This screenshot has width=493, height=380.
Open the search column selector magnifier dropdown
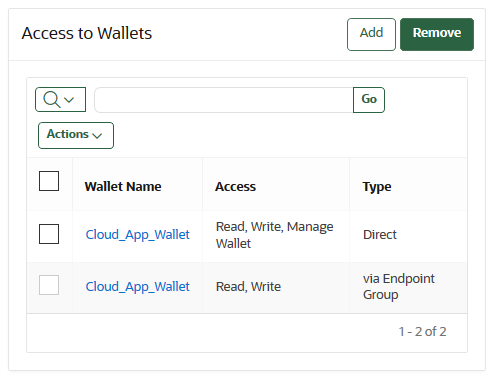tap(60, 99)
